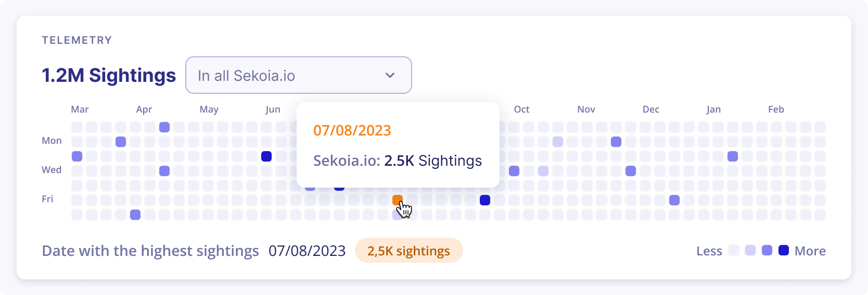The image size is (868, 295).
Task: Click the Feb month label
Action: (x=775, y=109)
